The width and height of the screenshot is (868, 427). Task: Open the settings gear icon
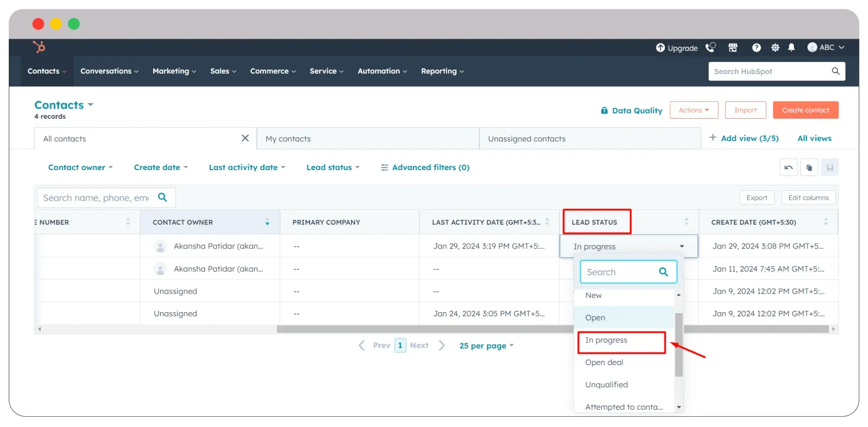tap(775, 47)
